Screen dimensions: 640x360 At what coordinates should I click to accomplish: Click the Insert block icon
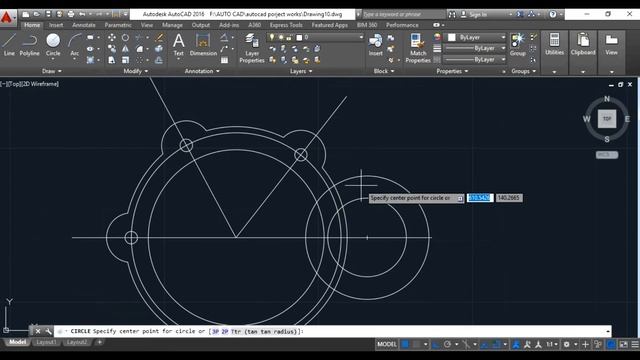click(x=376, y=44)
